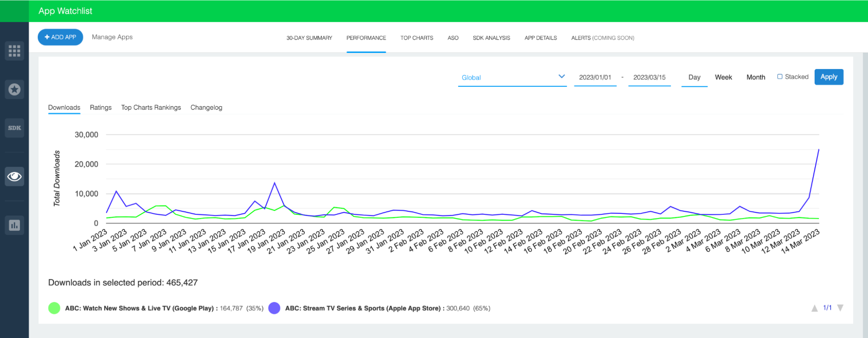Screen dimensions: 868x338
Task: Click the ADD APP button
Action: (60, 37)
